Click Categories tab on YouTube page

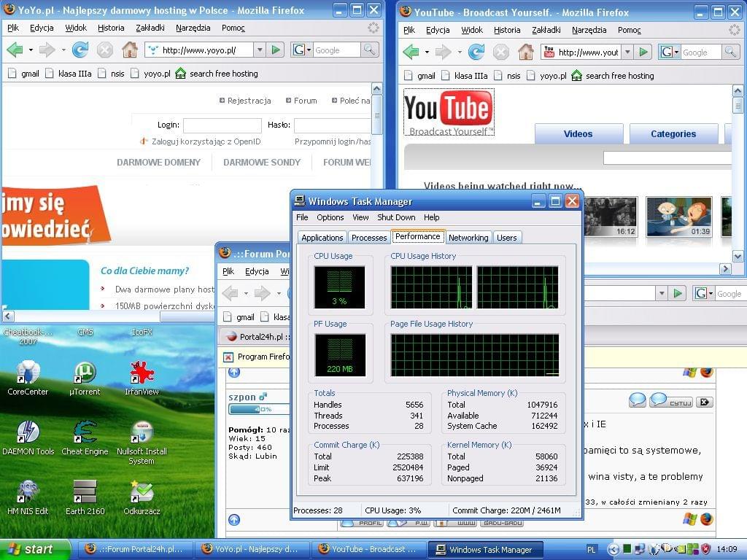coord(673,134)
